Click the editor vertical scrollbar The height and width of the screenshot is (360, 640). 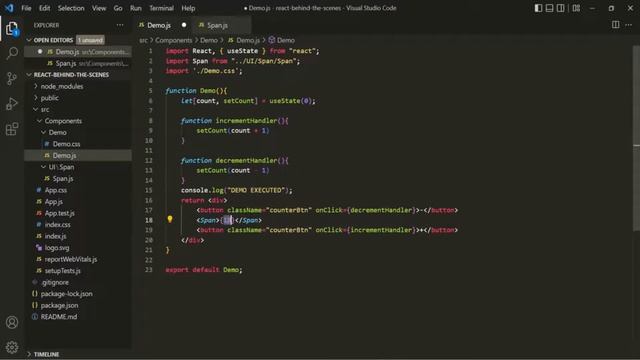click(x=636, y=139)
